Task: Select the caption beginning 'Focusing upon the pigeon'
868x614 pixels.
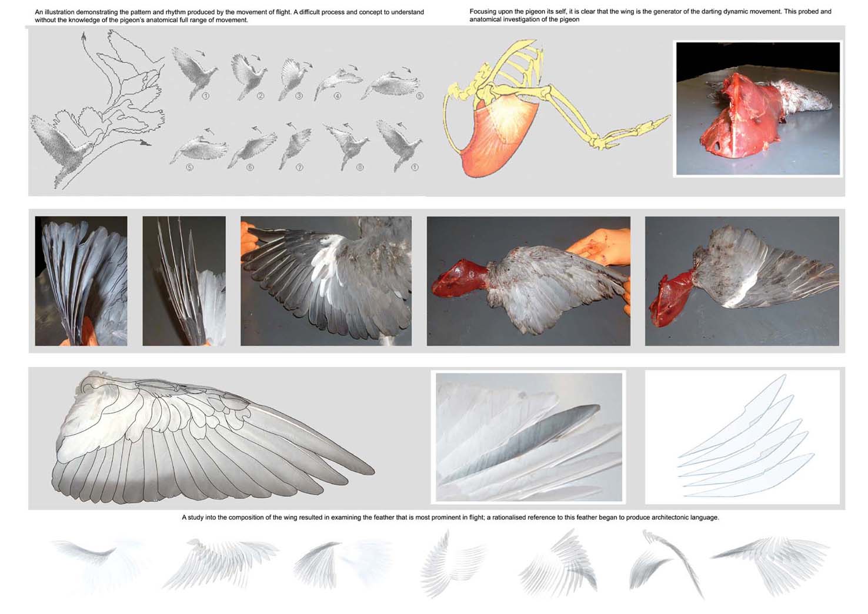Action: point(650,15)
